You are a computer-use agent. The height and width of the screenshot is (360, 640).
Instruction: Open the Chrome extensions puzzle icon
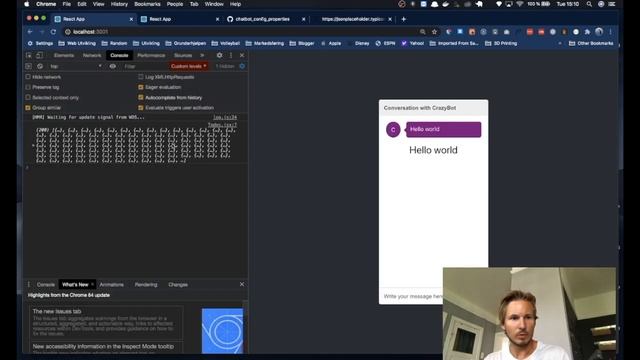pyautogui.click(x=587, y=31)
